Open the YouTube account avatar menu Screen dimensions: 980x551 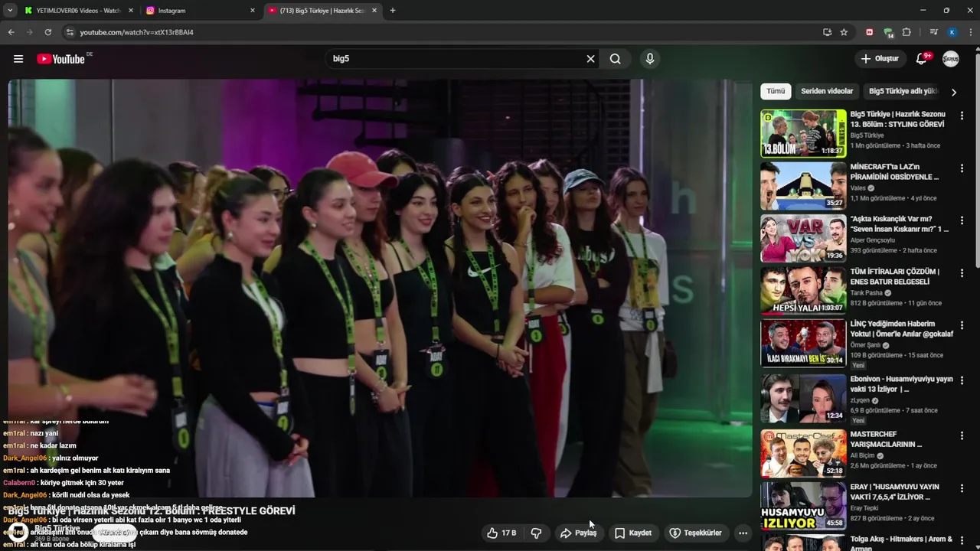951,59
